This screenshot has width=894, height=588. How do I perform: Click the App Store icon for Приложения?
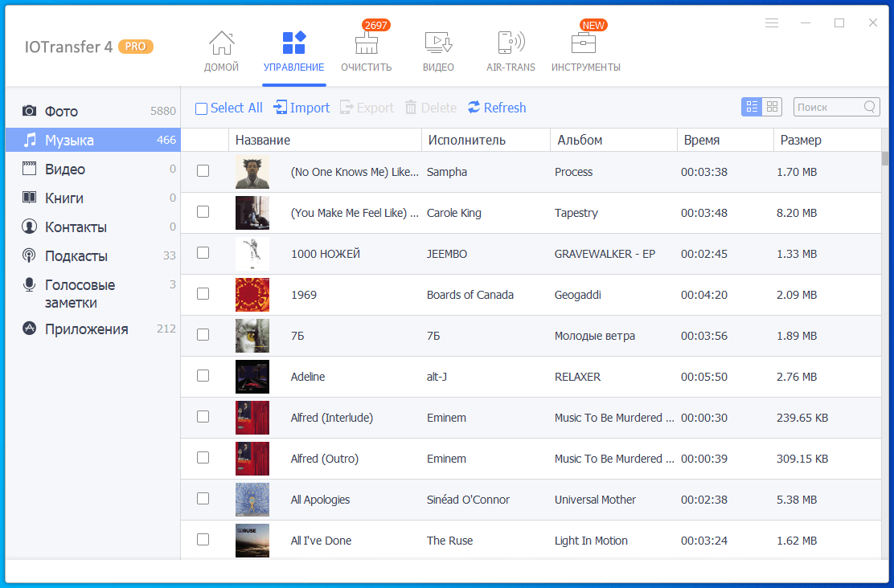[29, 329]
